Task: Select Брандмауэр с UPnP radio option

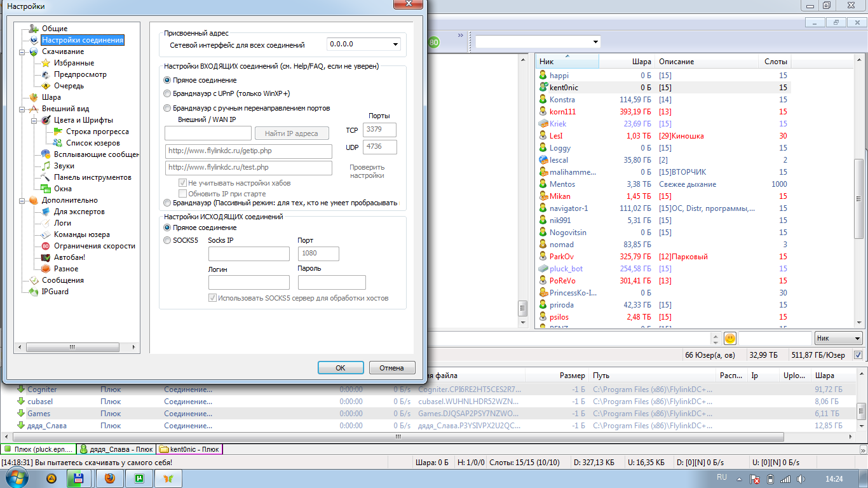Action: point(167,93)
